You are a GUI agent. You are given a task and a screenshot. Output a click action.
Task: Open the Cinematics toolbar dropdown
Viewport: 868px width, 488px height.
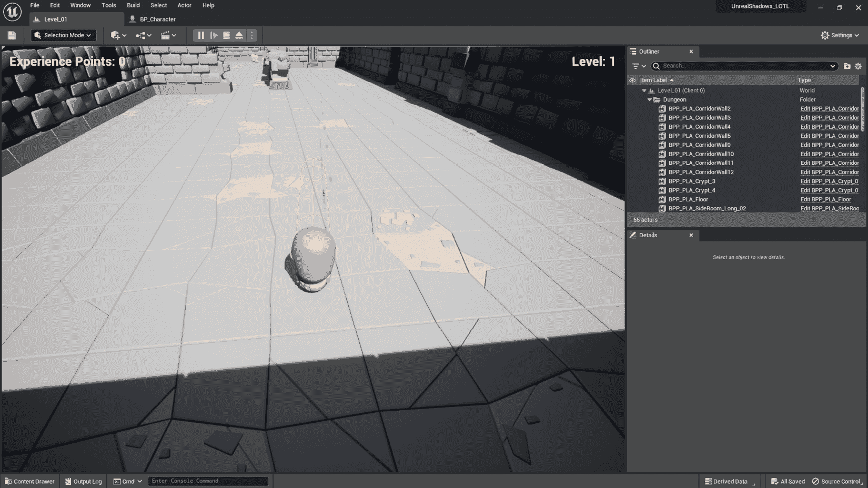(x=168, y=35)
